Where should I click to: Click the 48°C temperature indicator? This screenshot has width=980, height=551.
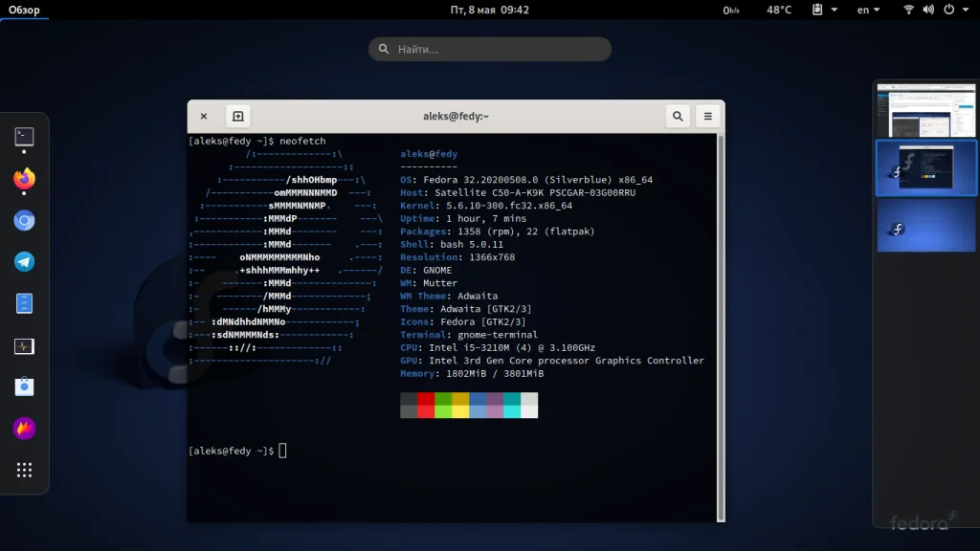(779, 10)
